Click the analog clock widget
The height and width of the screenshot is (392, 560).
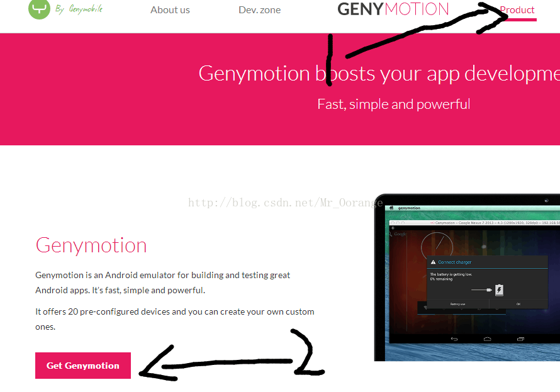(x=437, y=245)
